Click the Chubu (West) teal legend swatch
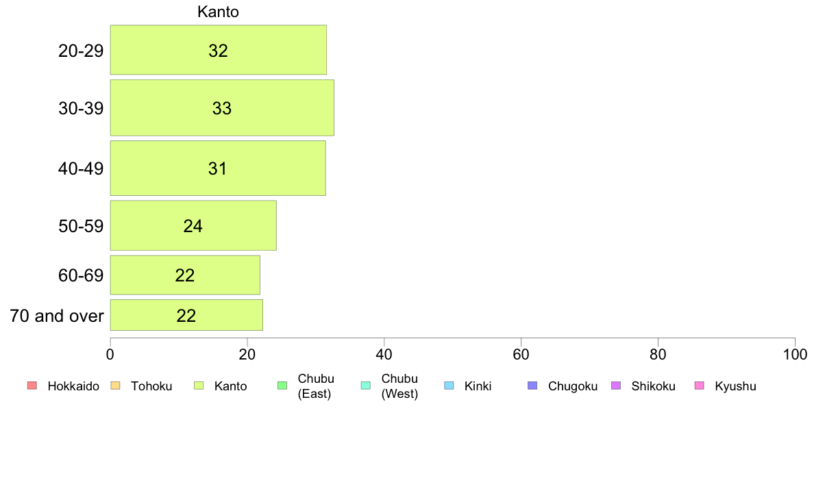Viewport: 814px width, 504px height. (365, 385)
